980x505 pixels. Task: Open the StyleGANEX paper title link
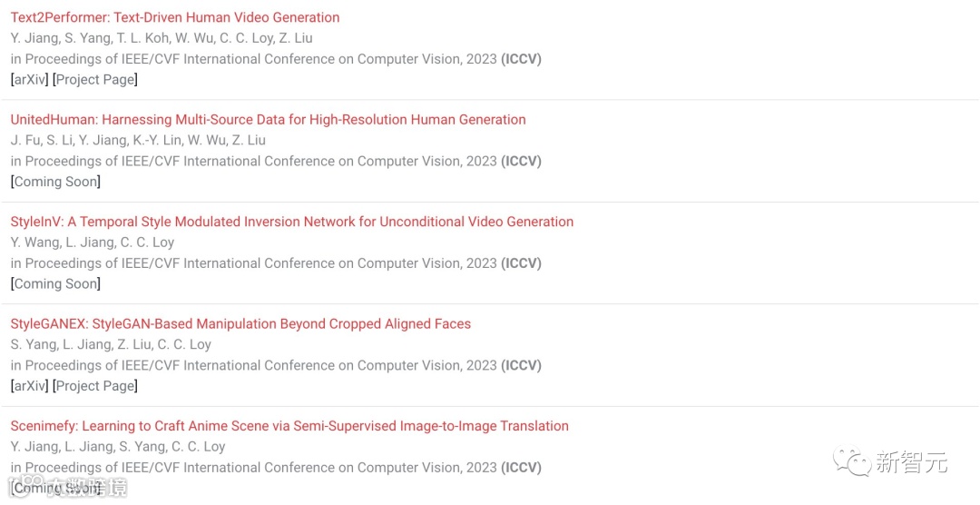click(x=240, y=323)
